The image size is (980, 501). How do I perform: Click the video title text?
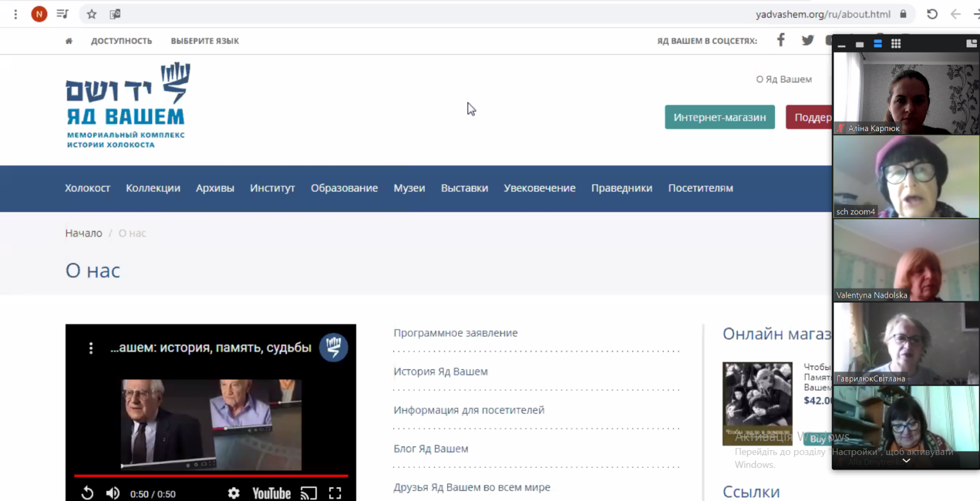point(211,348)
